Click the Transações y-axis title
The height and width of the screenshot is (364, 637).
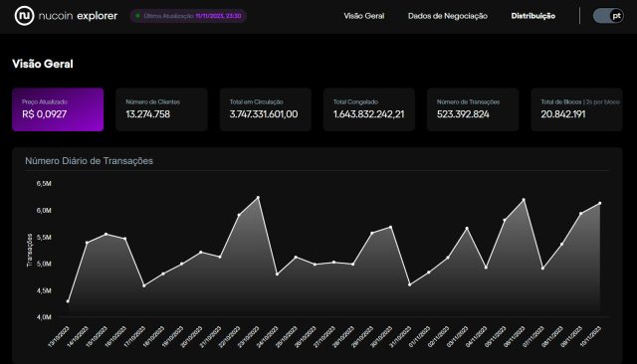click(x=29, y=250)
